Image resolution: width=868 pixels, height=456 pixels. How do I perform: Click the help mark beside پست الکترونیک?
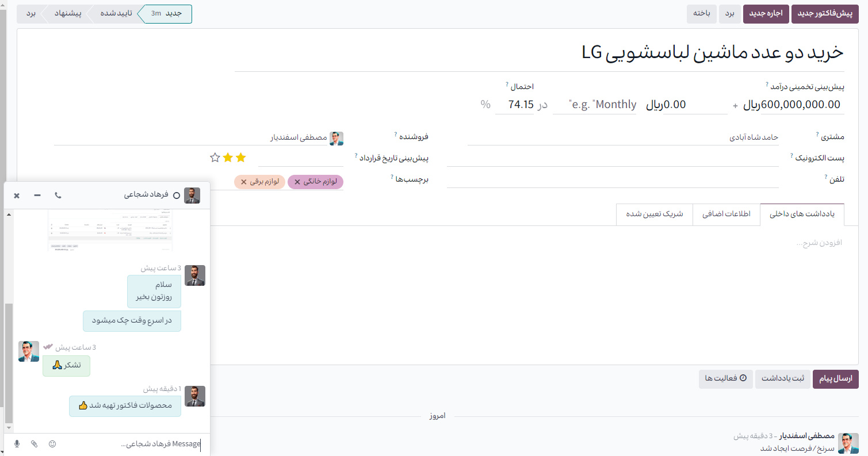(x=792, y=155)
